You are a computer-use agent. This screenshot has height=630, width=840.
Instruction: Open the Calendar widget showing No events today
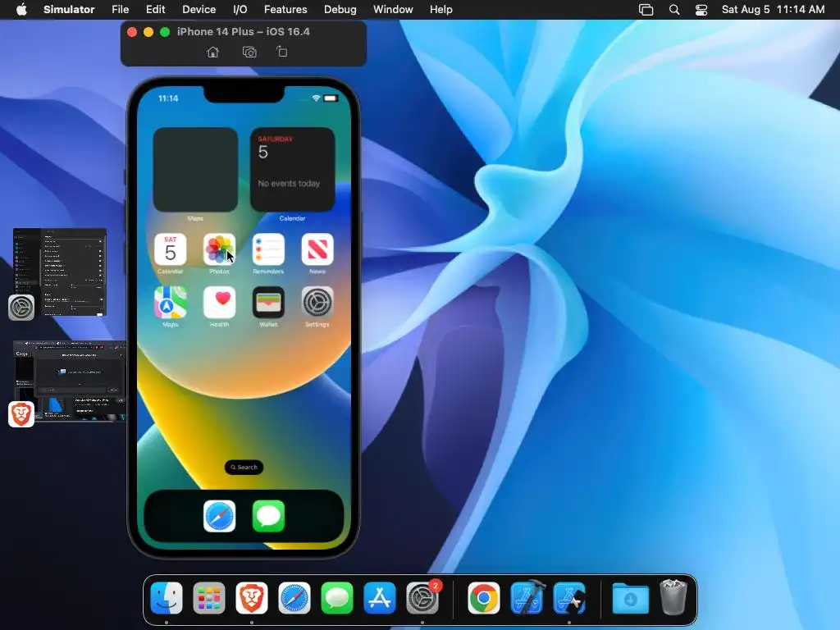pyautogui.click(x=293, y=170)
